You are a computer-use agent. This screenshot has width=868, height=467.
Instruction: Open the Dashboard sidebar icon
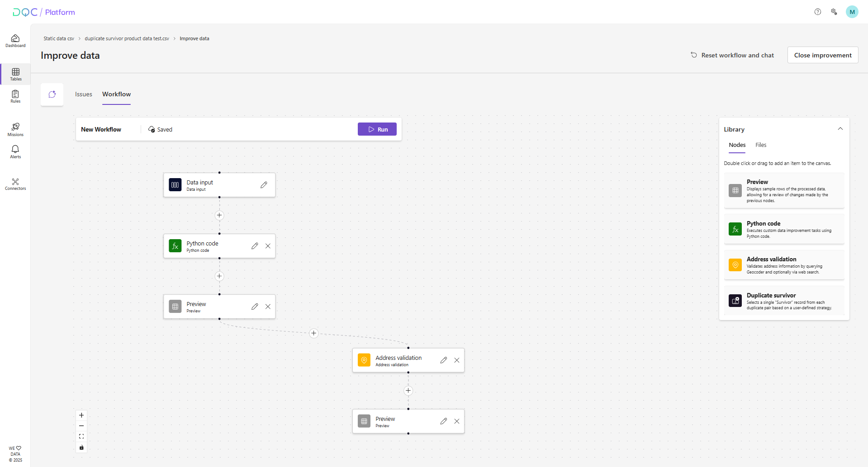tap(15, 41)
